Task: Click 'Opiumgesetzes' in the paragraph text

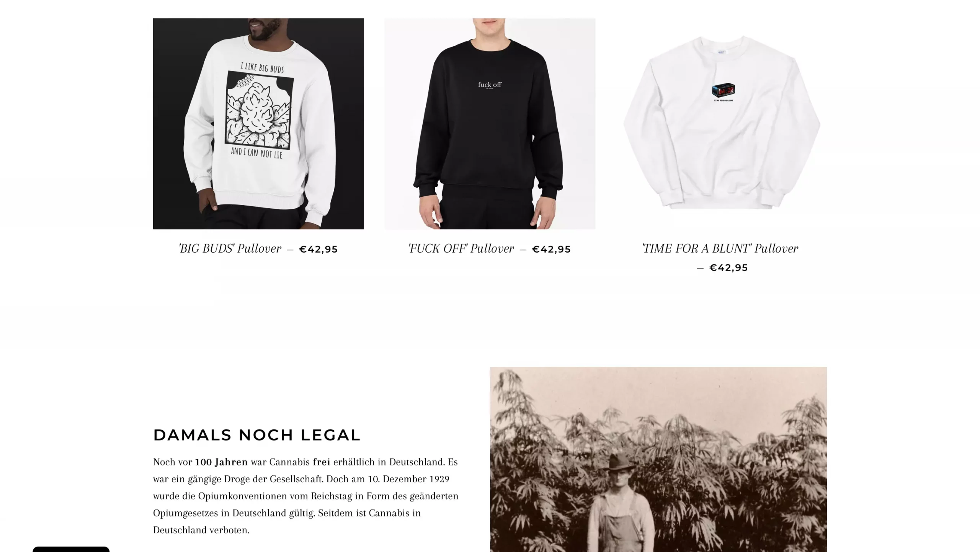Action: click(186, 513)
